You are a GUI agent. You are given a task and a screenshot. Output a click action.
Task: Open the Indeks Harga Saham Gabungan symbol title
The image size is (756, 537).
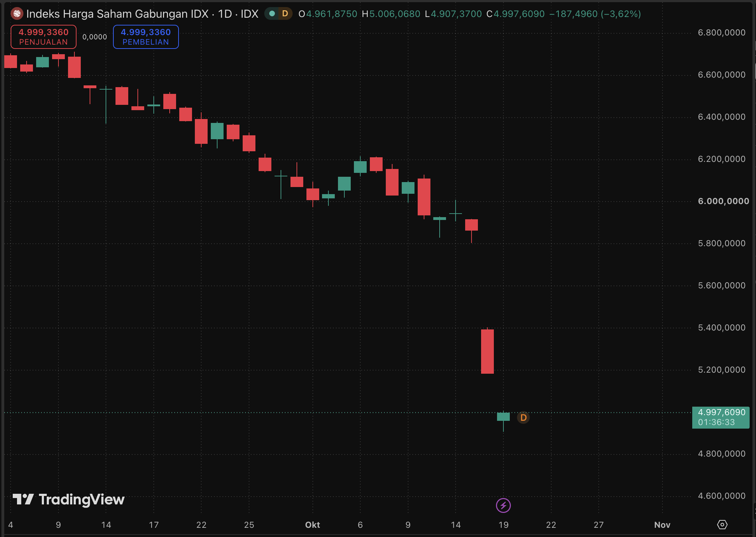click(142, 14)
